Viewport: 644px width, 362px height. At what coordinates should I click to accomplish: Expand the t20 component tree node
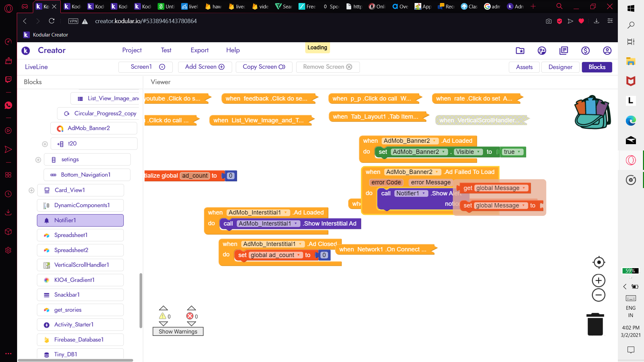45,144
